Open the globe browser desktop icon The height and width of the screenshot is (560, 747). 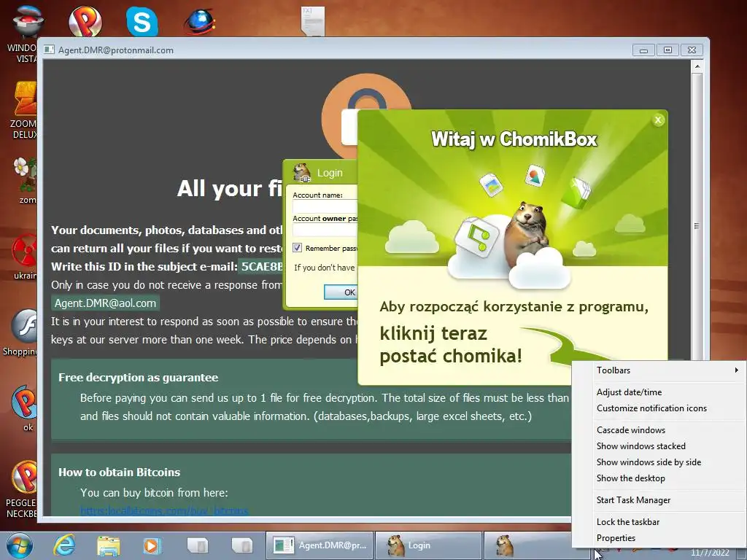pyautogui.click(x=200, y=21)
